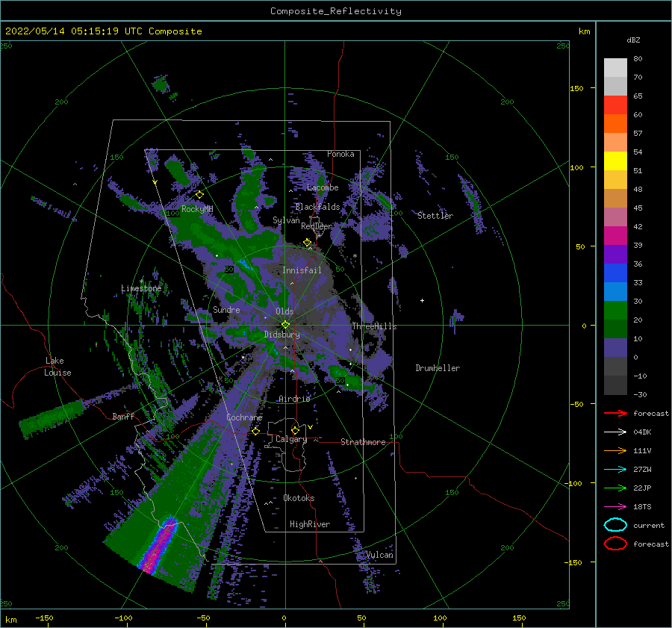This screenshot has width=672, height=628.
Task: Click the yellow diamond marker near RockyMH
Action: [x=199, y=195]
